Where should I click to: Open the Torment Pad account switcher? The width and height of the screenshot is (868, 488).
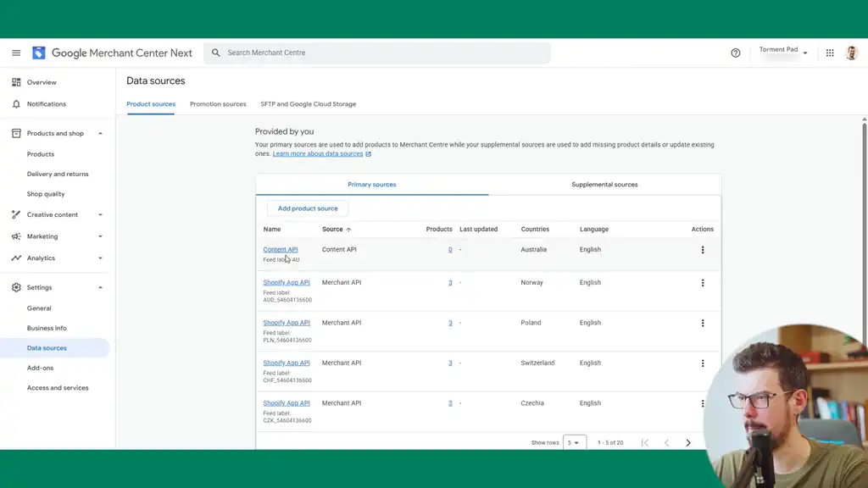[782, 50]
